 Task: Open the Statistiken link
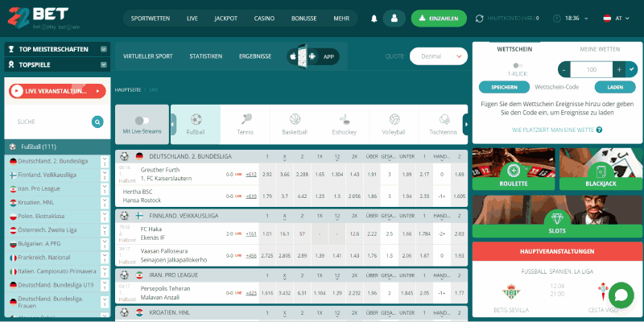coord(206,56)
